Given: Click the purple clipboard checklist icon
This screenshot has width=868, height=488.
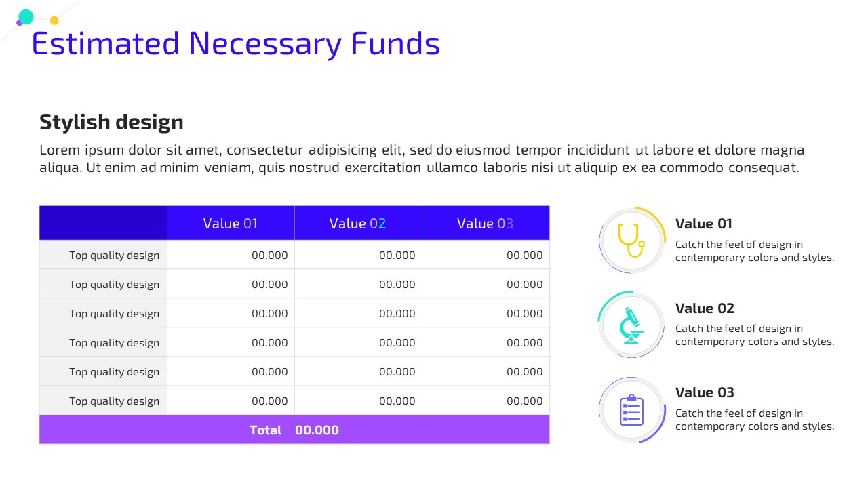Looking at the screenshot, I should pos(631,410).
